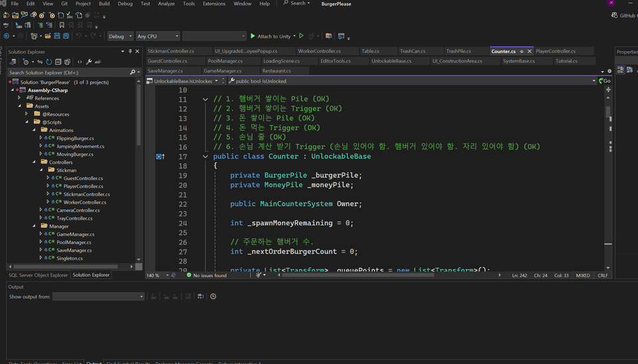
Task: Switch to SQL Server Object Explorer tab
Action: coord(39,275)
